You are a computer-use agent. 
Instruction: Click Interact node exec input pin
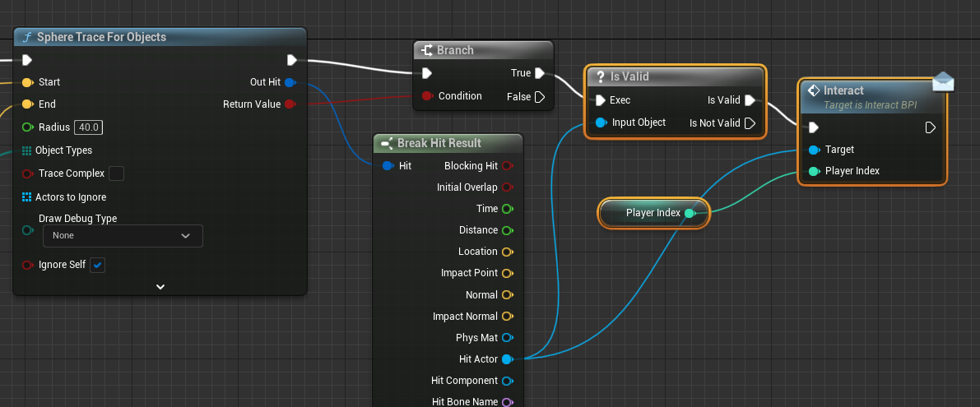tap(813, 127)
